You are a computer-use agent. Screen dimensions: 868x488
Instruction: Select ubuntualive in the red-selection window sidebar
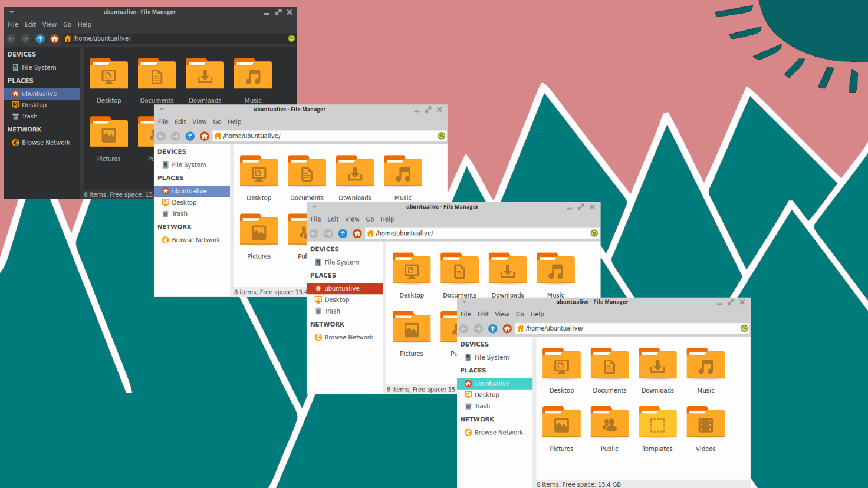tap(345, 288)
